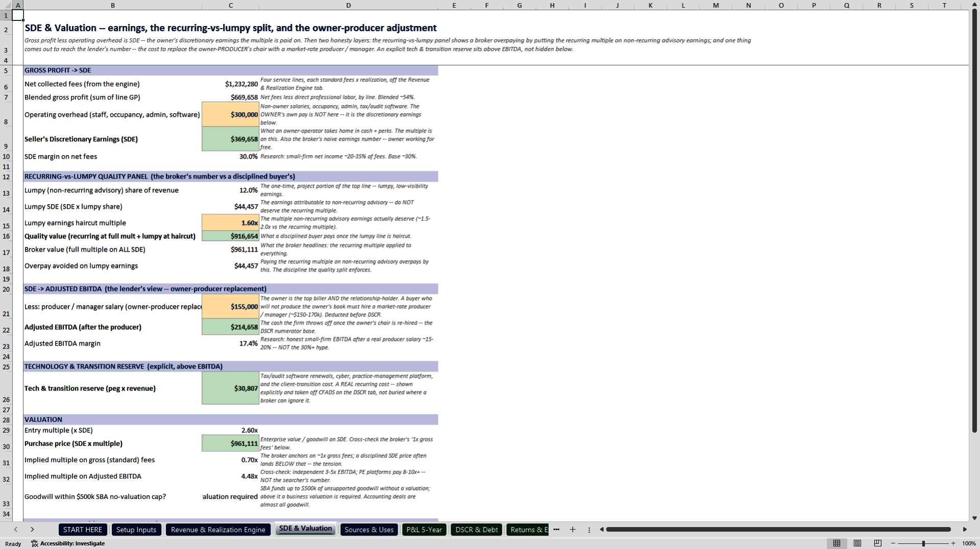Viewport: 980px width, 549px height.
Task: Open Revenue & Realization Engine tab
Action: point(218,530)
